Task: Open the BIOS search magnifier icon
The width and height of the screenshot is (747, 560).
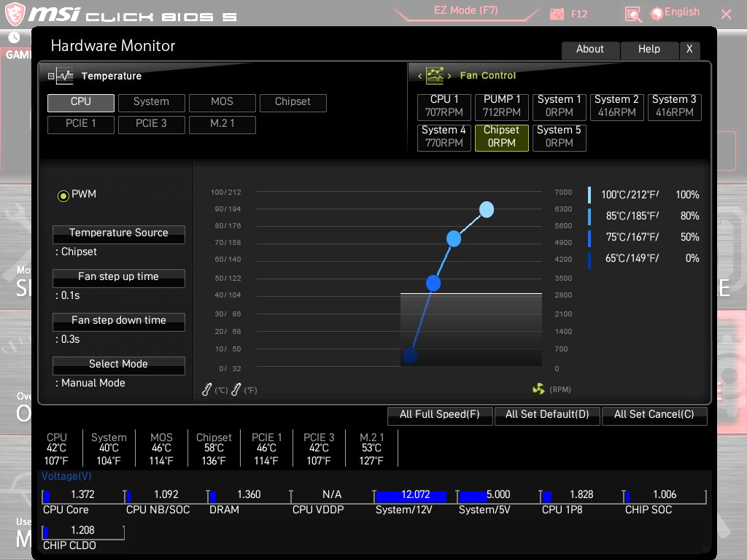Action: (x=632, y=15)
